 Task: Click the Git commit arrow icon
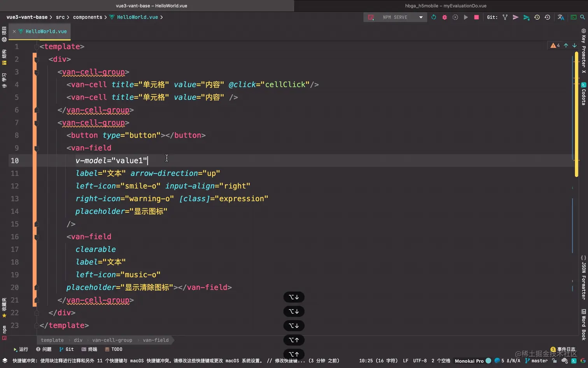pyautogui.click(x=515, y=17)
